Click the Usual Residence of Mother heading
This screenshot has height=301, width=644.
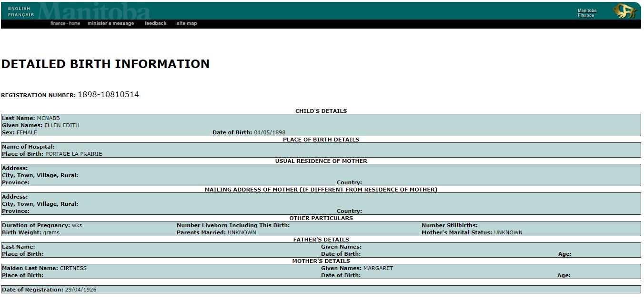[321, 161]
